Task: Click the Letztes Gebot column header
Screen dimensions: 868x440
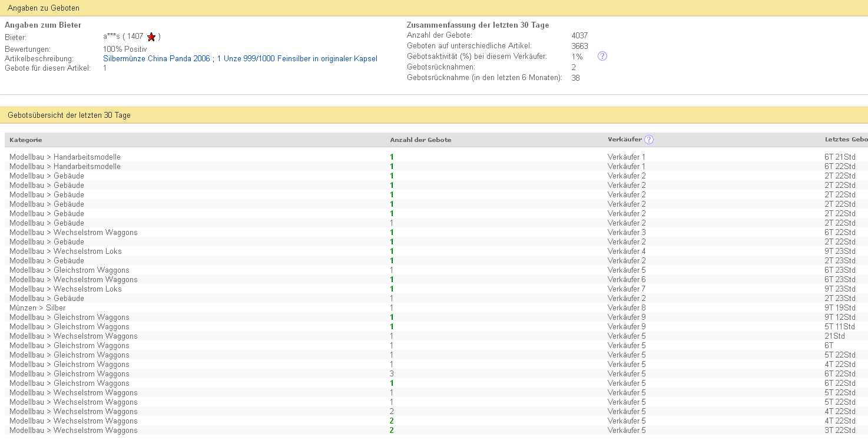Action: point(846,140)
